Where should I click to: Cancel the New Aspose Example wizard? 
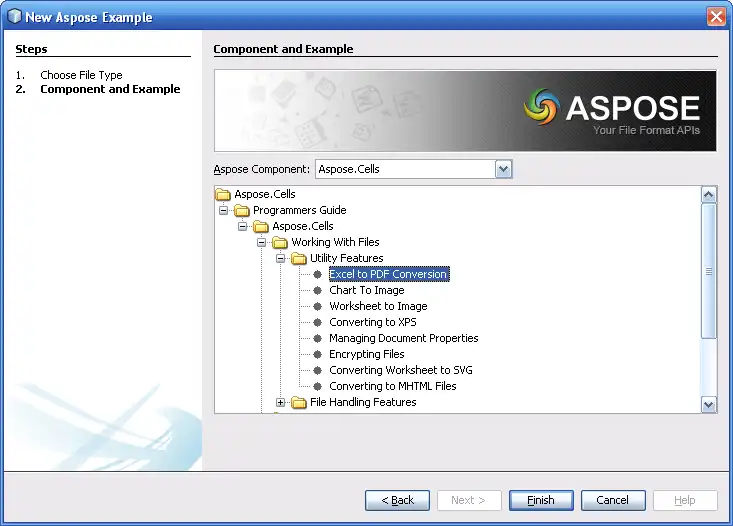tap(613, 500)
